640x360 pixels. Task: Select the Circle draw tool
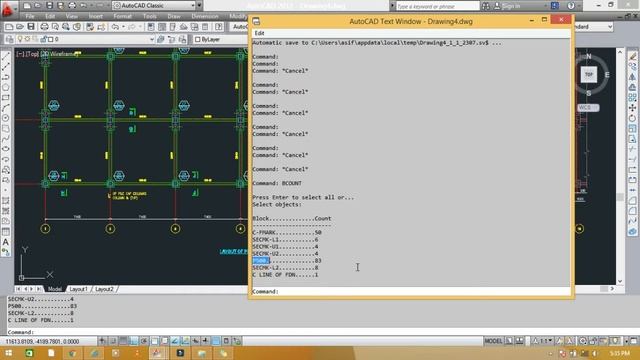coord(6,118)
